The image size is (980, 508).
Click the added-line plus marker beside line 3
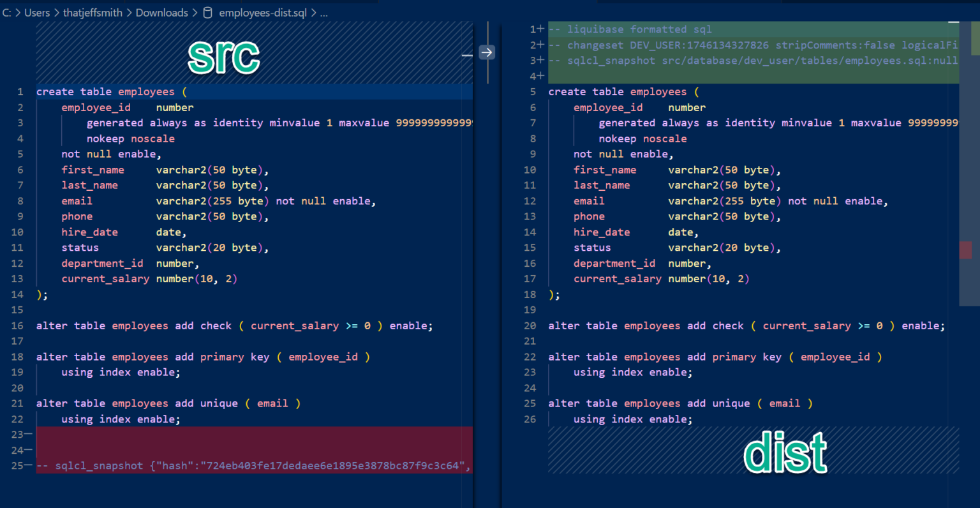[x=540, y=60]
